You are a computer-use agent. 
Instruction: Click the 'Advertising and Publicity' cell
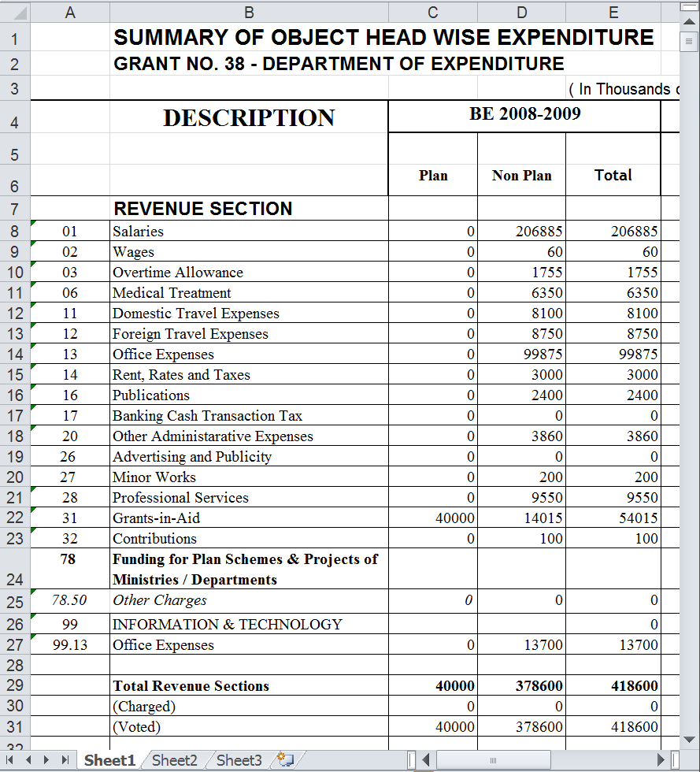coord(249,456)
